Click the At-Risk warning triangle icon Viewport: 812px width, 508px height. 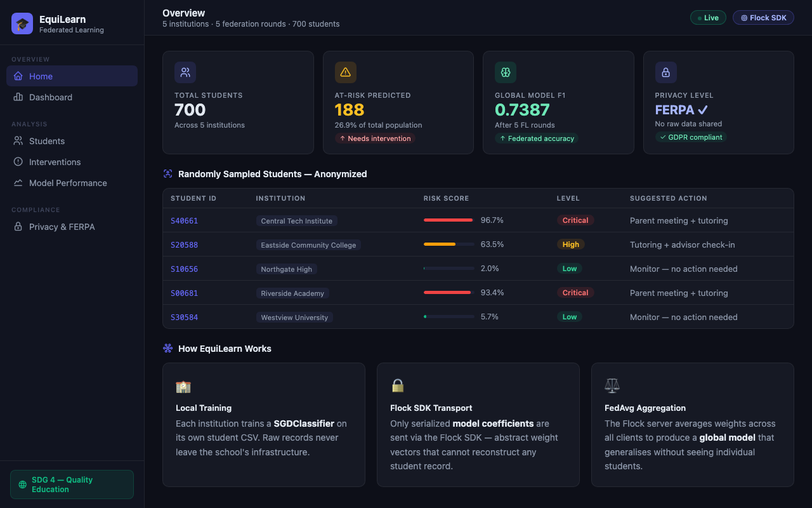[x=346, y=72]
